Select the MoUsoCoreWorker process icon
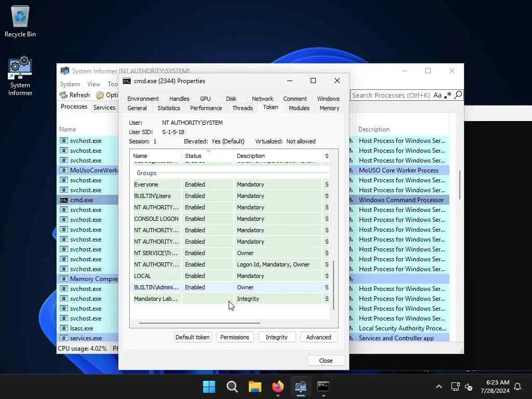 64,170
